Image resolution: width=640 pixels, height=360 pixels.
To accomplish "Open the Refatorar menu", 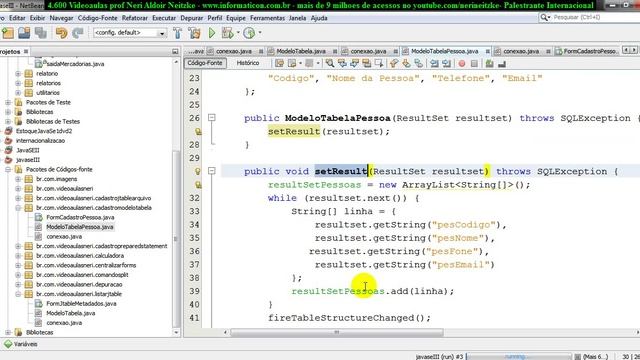I will point(135,18).
